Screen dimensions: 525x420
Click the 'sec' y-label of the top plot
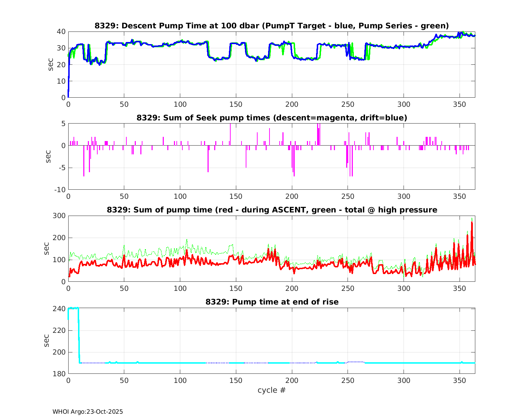[x=51, y=64]
